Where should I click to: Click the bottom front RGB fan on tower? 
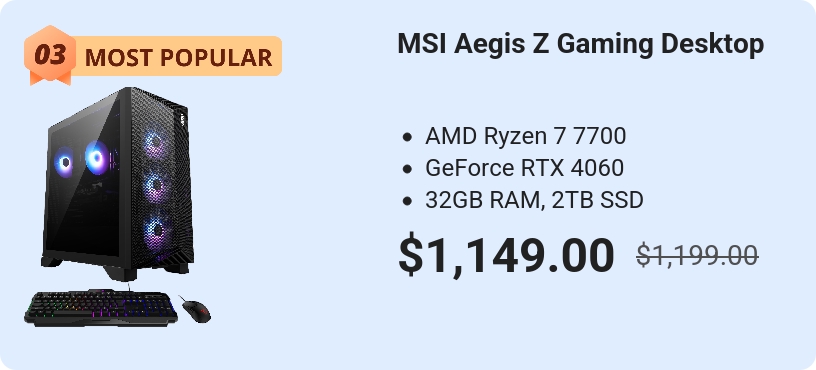tap(156, 232)
